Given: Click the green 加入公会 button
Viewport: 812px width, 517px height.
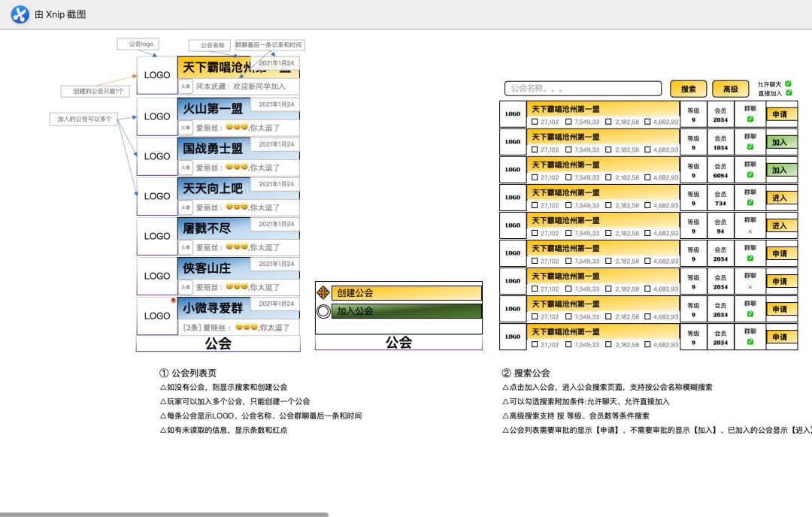Looking at the screenshot, I should [x=407, y=311].
